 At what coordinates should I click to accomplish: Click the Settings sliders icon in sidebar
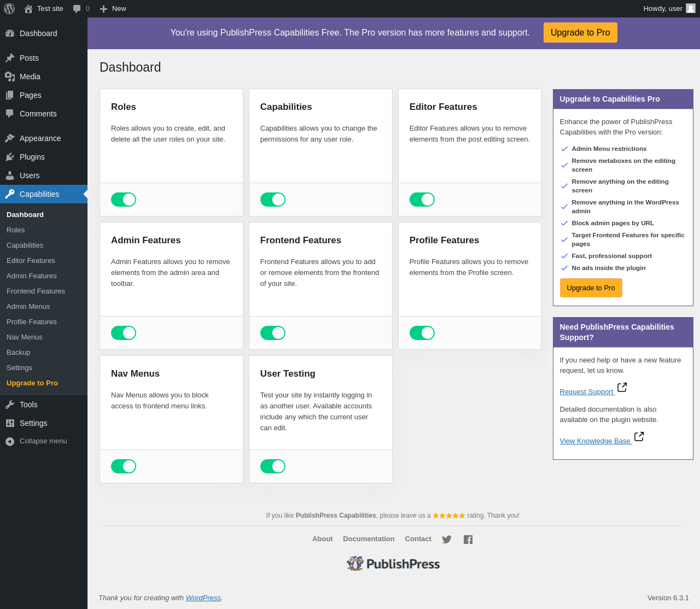(x=10, y=423)
